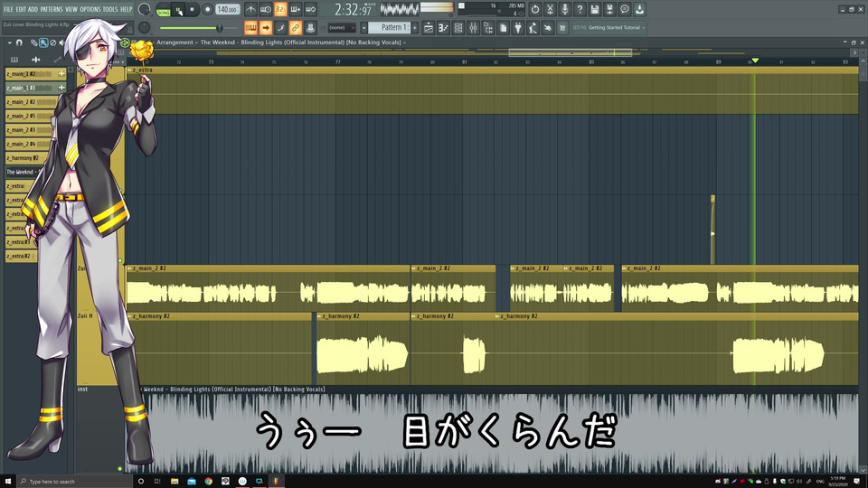Select z_main_2 #5 clip in picker

31,116
